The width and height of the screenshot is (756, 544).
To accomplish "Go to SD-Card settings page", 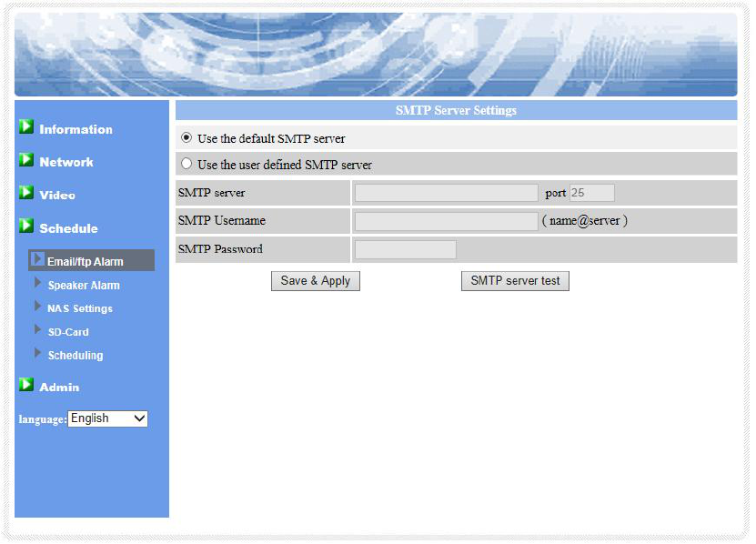I will pyautogui.click(x=68, y=332).
